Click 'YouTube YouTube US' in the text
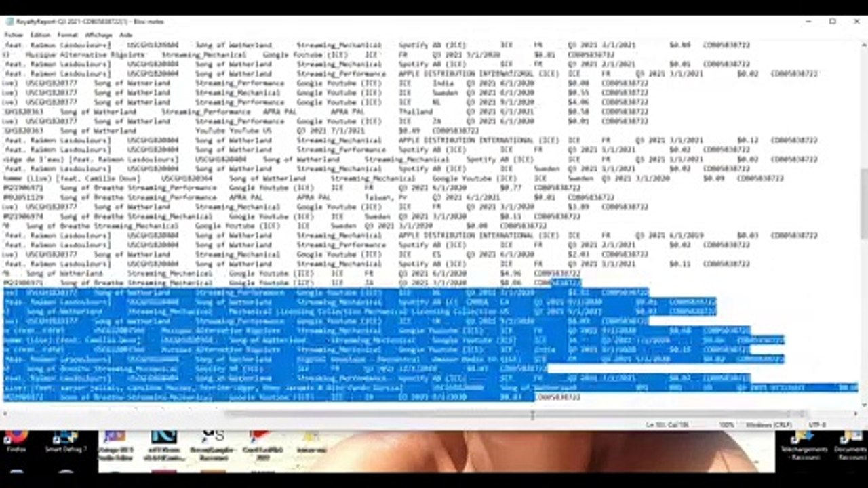This screenshot has width=868, height=488. pos(233,131)
